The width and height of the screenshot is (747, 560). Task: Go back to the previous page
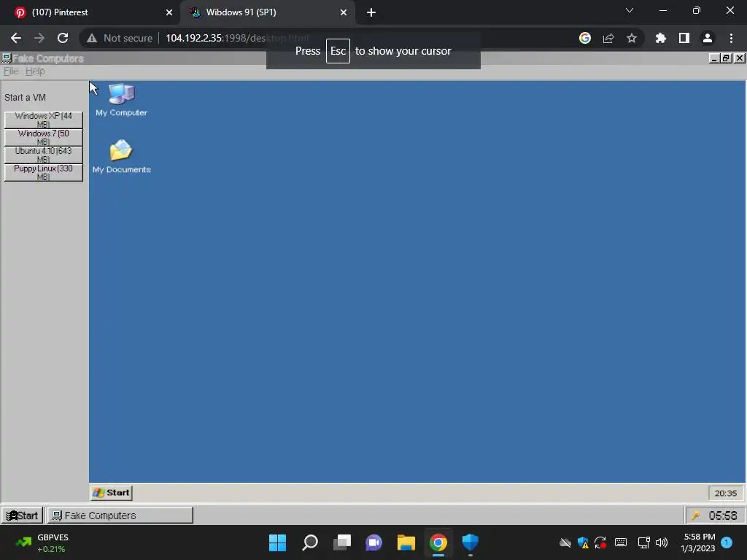[16, 38]
